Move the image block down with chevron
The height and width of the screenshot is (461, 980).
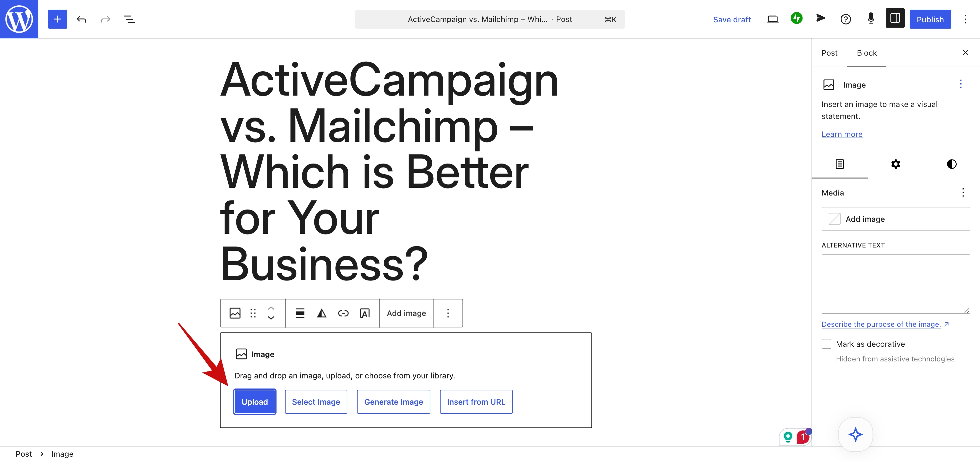tap(271, 318)
